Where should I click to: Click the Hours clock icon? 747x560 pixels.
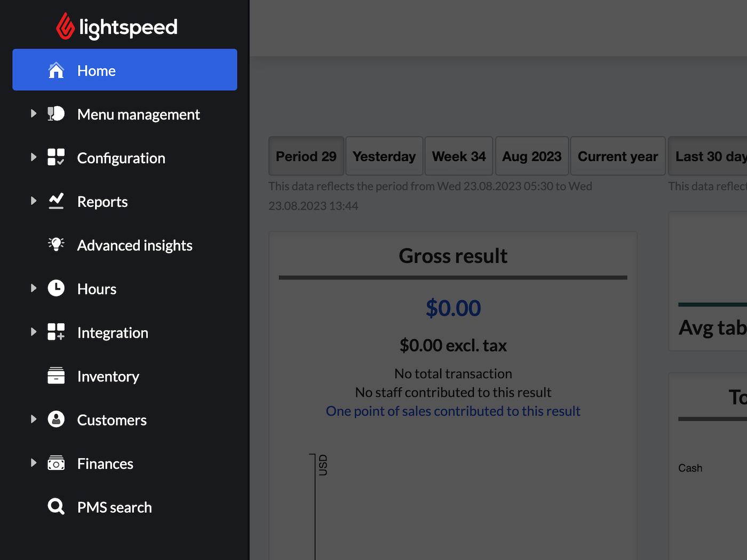tap(56, 288)
